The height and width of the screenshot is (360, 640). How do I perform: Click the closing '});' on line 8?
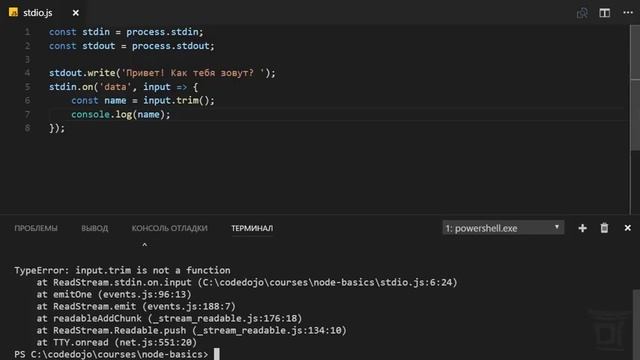pos(57,128)
